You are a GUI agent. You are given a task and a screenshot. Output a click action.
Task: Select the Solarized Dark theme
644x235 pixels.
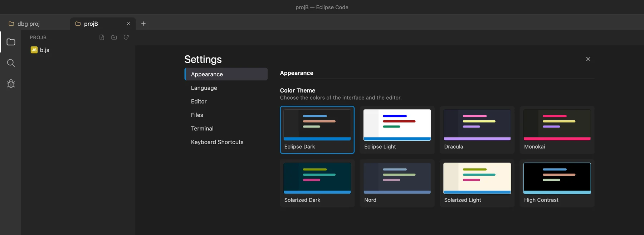tap(317, 183)
